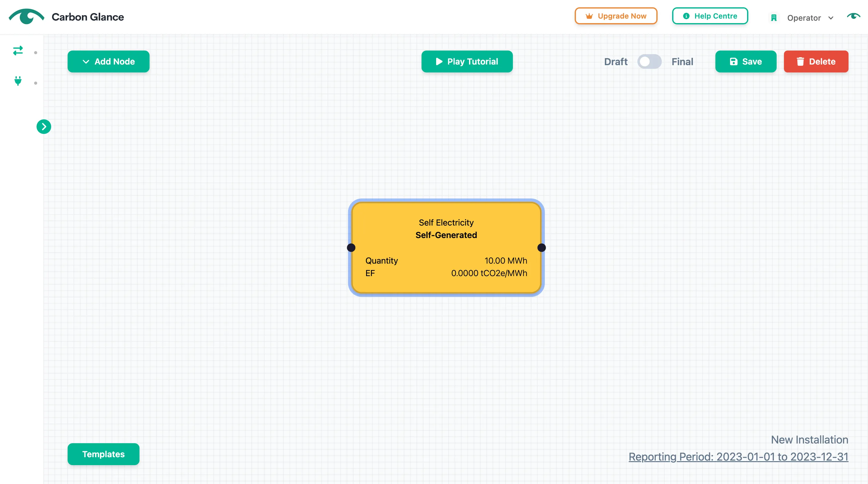Save the current flow
The width and height of the screenshot is (868, 484).
point(746,61)
